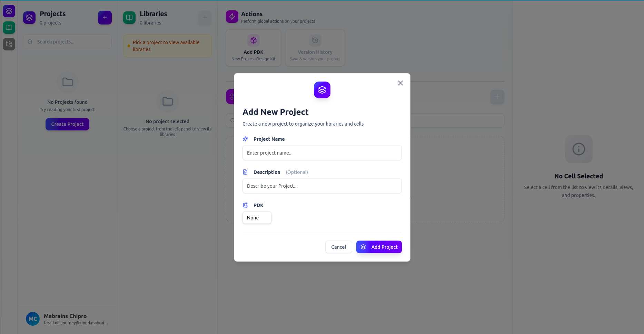The image size is (644, 334).
Task: Click the purple plus icon beside Projects
Action: click(x=105, y=18)
